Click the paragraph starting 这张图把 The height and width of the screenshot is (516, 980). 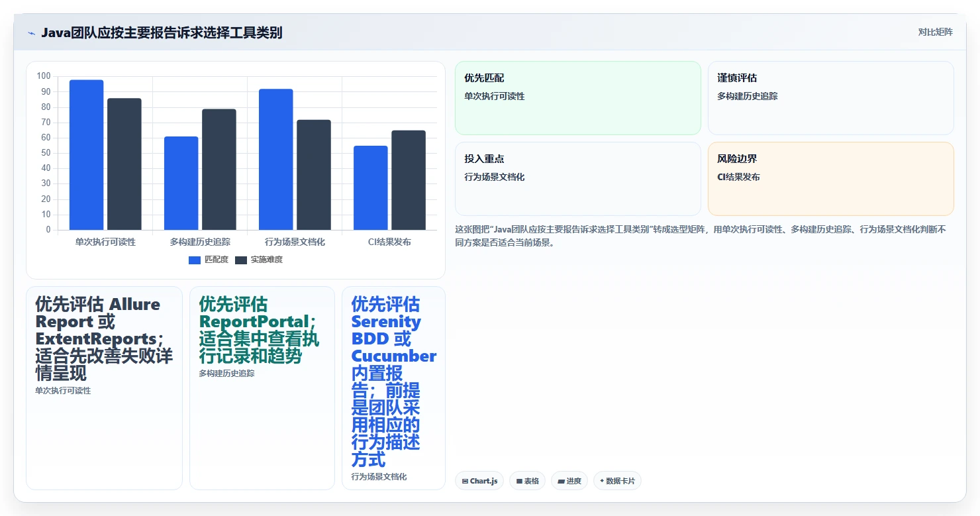click(702, 236)
